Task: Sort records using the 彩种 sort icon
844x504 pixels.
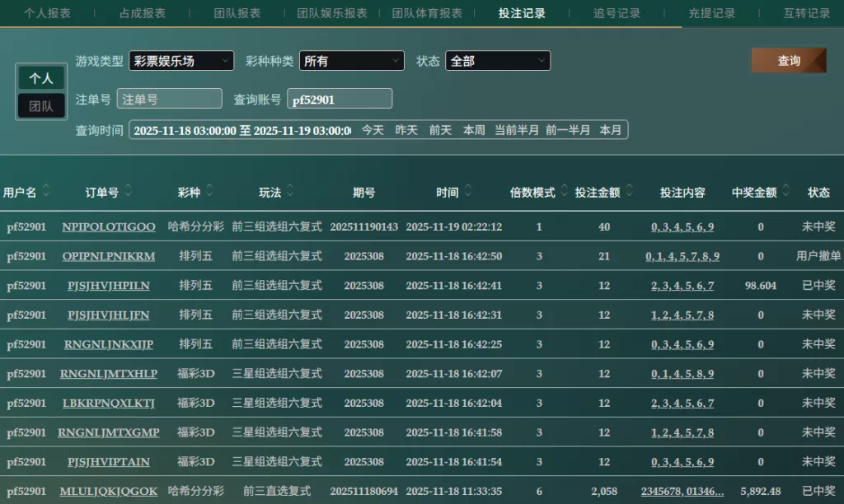Action: (x=209, y=192)
